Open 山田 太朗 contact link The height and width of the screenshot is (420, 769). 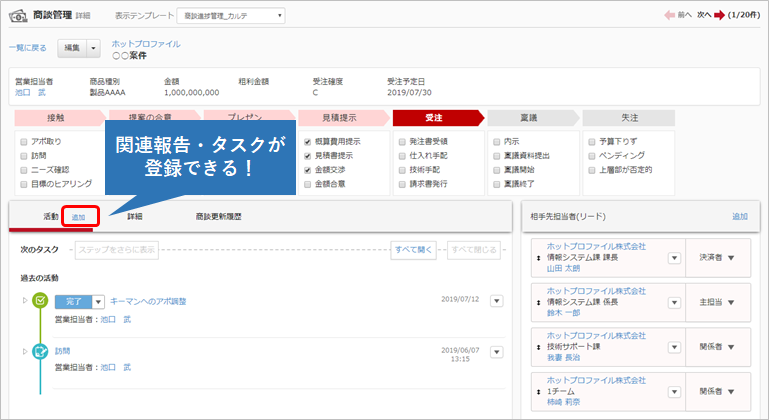pos(564,268)
